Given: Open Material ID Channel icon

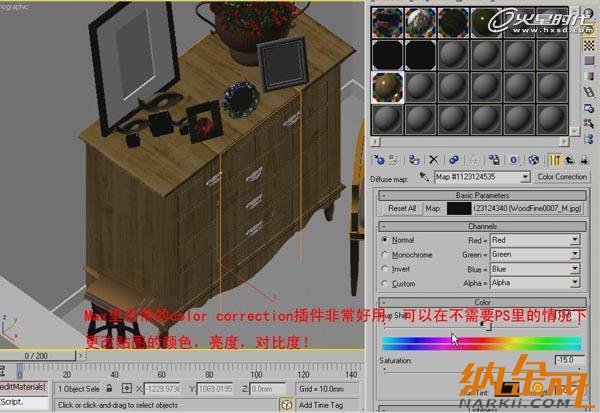Looking at the screenshot, I should [514, 160].
